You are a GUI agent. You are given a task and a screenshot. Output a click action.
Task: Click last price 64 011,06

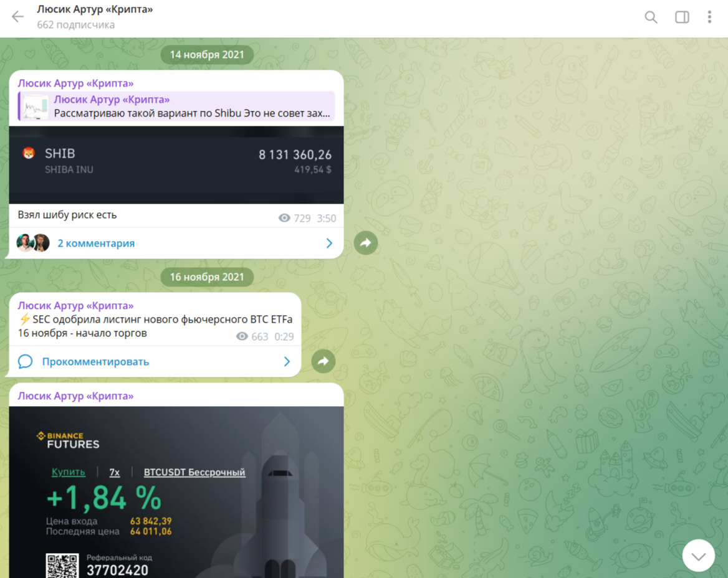[x=151, y=531]
